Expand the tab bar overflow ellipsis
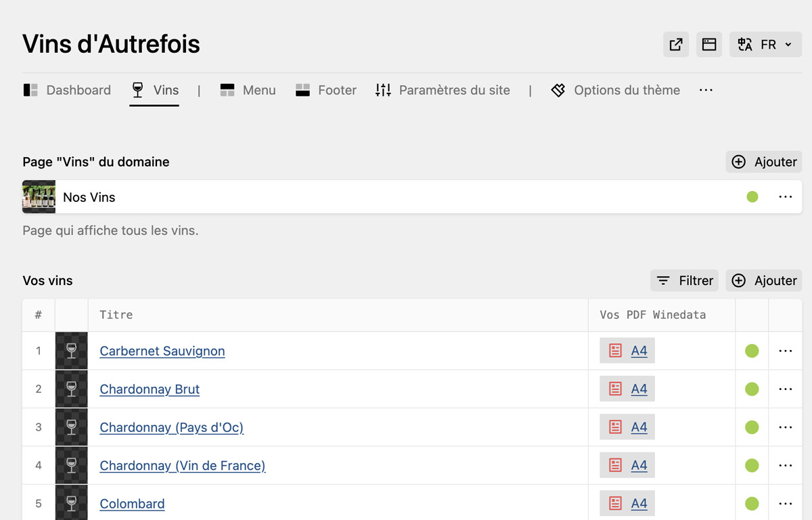 (x=706, y=90)
